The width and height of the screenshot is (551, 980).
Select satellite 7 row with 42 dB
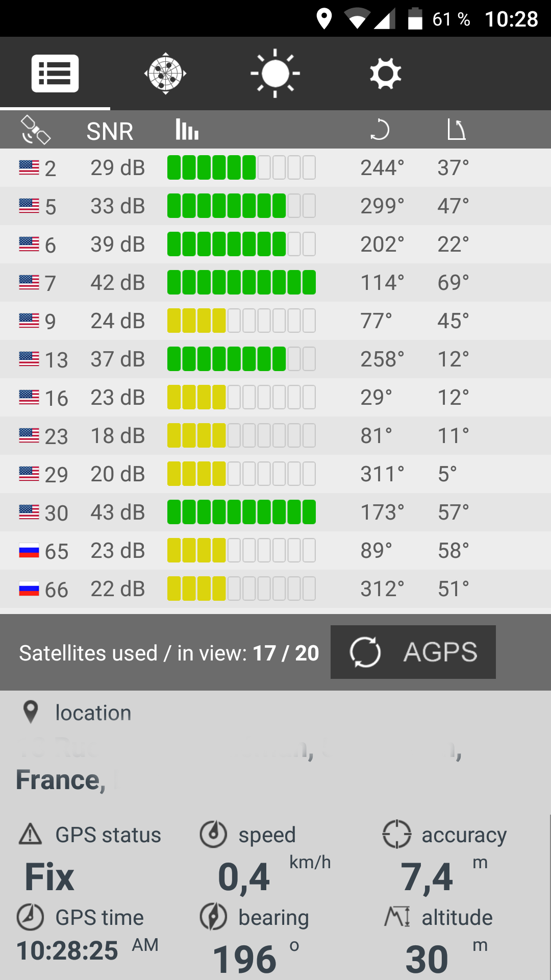pos(275,283)
